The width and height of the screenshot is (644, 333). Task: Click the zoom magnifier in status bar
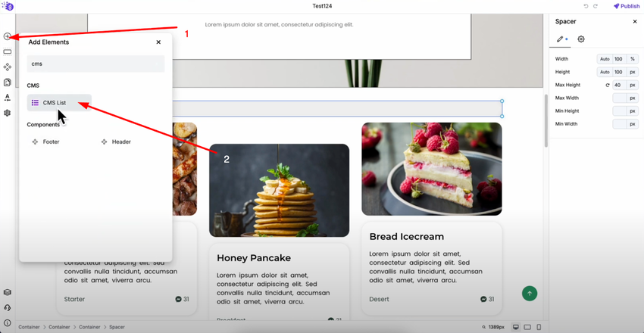(x=484, y=327)
